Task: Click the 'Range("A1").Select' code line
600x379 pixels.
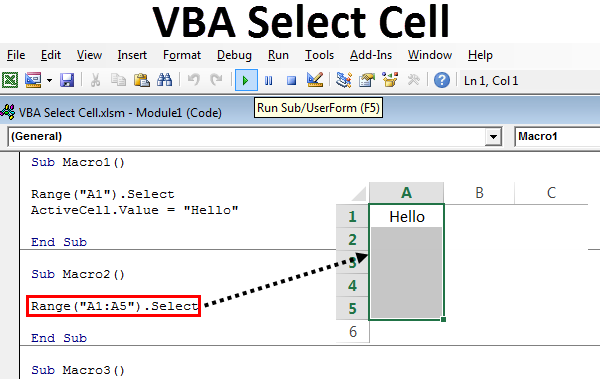Action: [103, 194]
